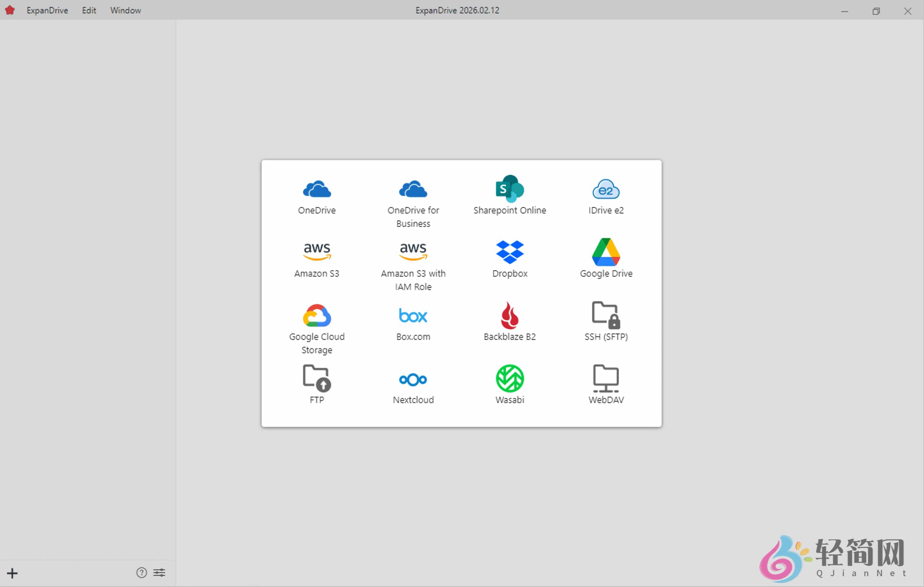Image resolution: width=924 pixels, height=587 pixels.
Task: Click the red ExpanDrive app logo
Action: pos(10,10)
